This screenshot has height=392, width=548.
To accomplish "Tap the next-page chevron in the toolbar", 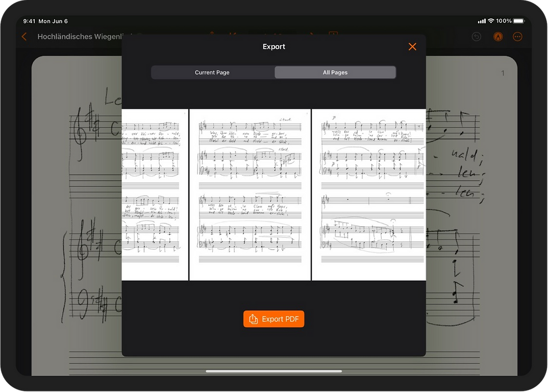I will pos(311,35).
